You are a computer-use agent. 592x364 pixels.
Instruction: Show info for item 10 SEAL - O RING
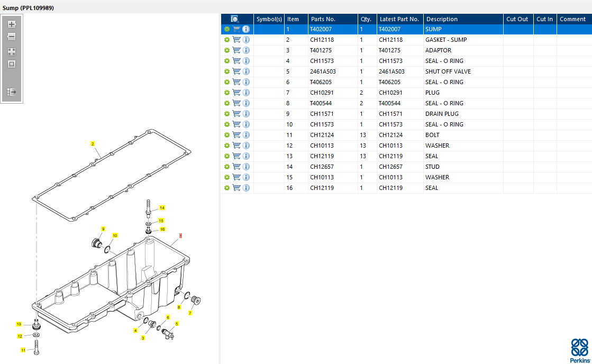click(x=246, y=124)
